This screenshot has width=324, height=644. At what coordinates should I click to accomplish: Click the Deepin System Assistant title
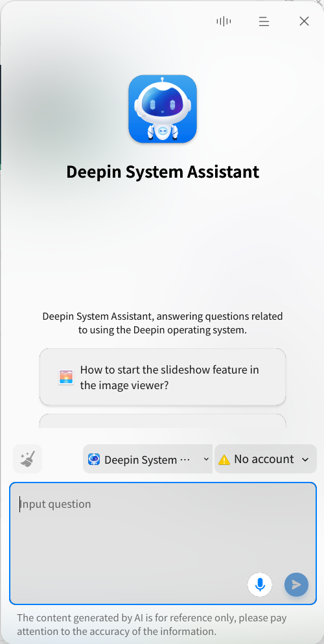[x=163, y=172]
